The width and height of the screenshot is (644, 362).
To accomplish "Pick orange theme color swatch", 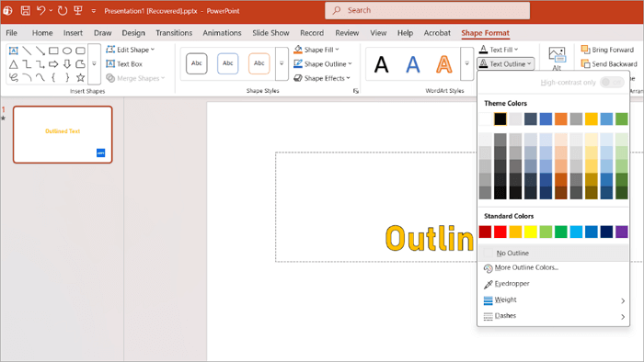I will [x=560, y=119].
